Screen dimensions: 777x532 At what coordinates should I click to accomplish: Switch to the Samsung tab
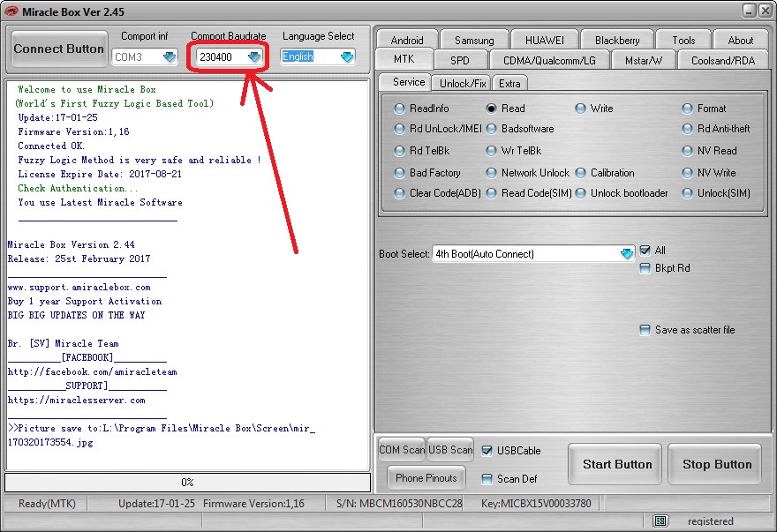point(474,40)
